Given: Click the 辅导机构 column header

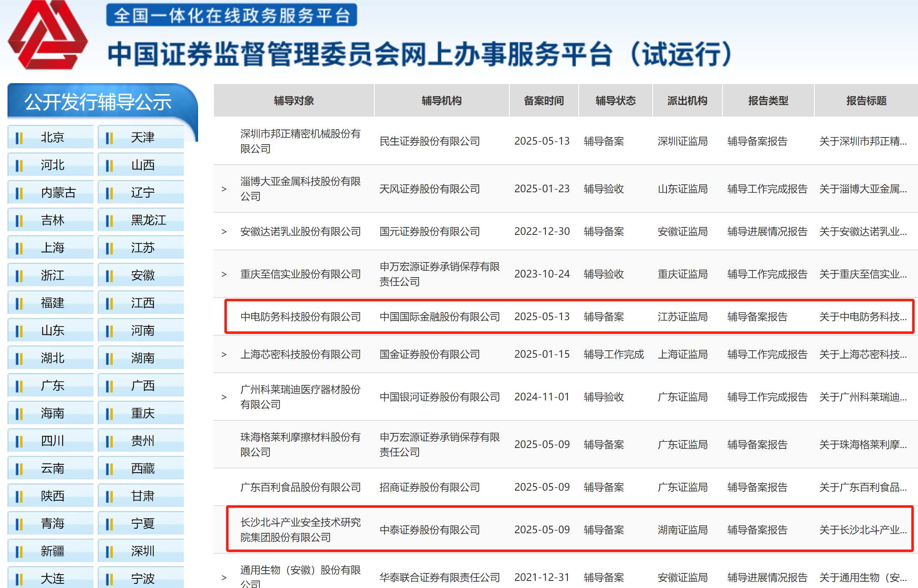Looking at the screenshot, I should 442,100.
